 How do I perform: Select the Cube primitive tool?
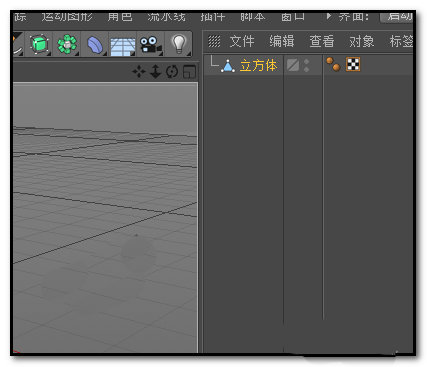(x=39, y=44)
